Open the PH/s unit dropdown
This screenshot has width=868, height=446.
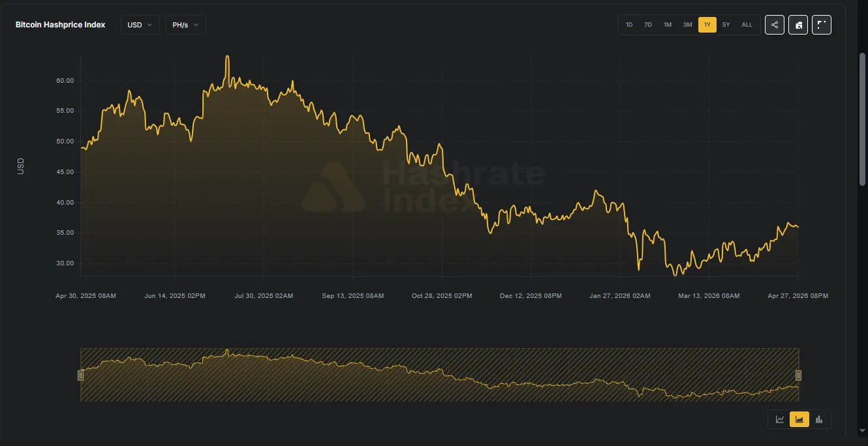pos(185,24)
